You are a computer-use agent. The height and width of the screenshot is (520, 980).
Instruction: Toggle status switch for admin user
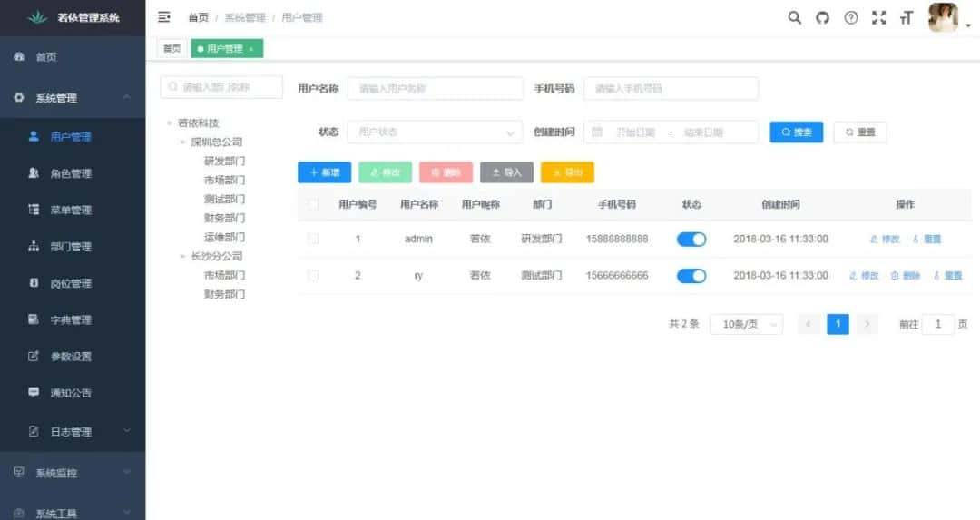click(x=691, y=239)
